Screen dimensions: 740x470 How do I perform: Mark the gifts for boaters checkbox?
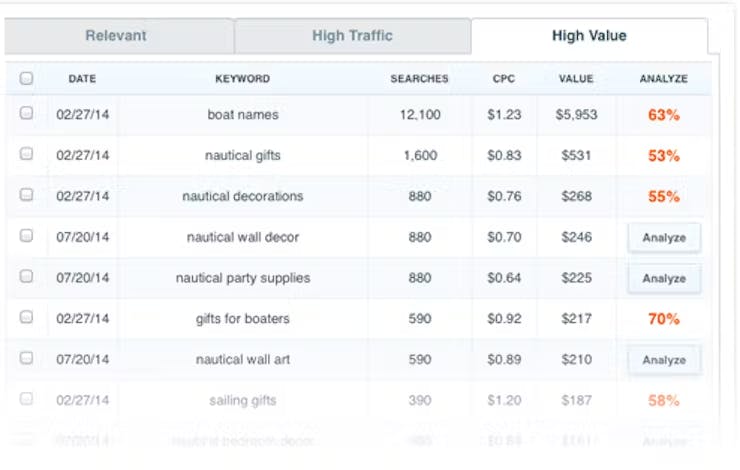pos(26,318)
